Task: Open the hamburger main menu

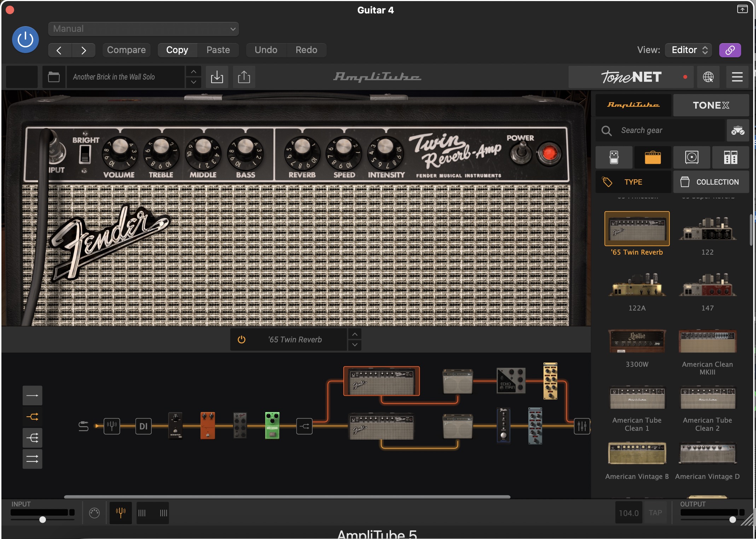Action: (x=737, y=77)
